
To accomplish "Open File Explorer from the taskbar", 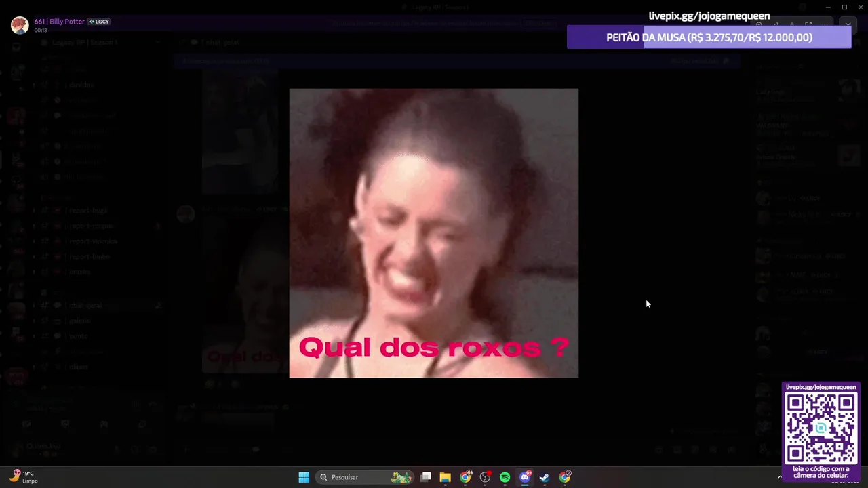I will pos(446,477).
